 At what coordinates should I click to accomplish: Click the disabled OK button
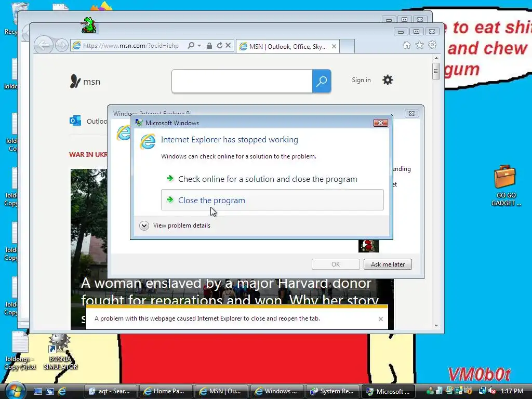click(336, 264)
